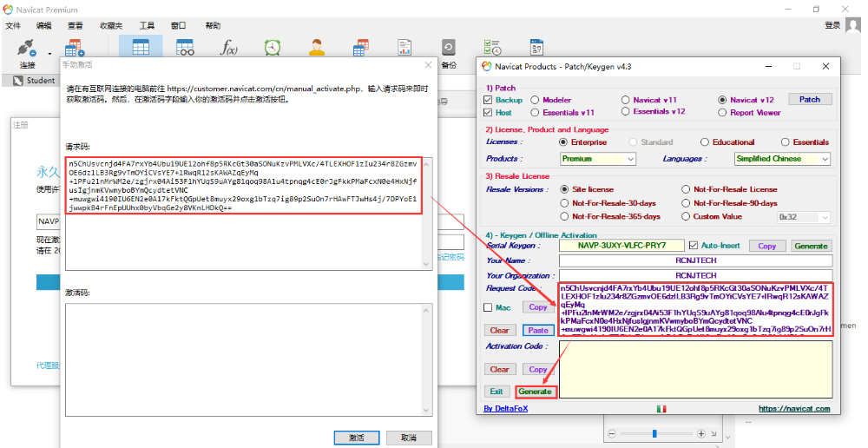Click the 取消 button
Screen dimensions: 868x448
(x=409, y=438)
